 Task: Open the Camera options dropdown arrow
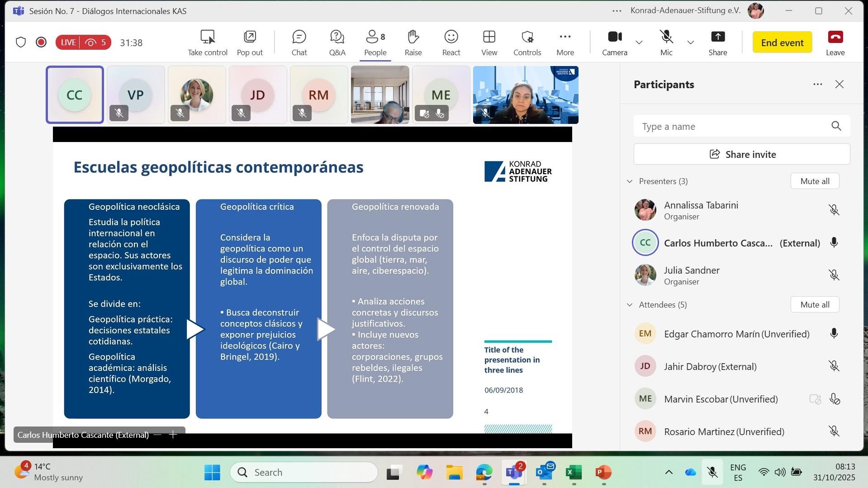[639, 43]
